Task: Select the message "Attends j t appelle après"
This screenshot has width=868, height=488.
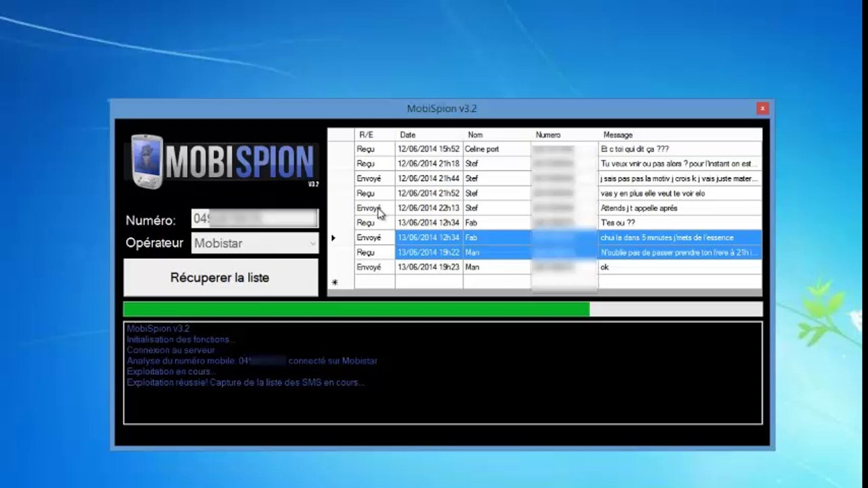Action: click(x=680, y=208)
